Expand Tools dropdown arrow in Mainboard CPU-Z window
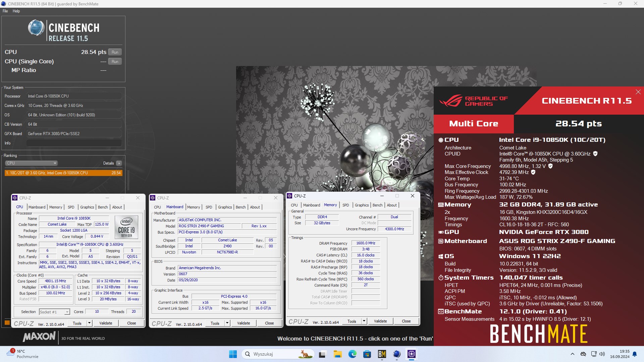The height and width of the screenshot is (362, 644). pyautogui.click(x=227, y=323)
